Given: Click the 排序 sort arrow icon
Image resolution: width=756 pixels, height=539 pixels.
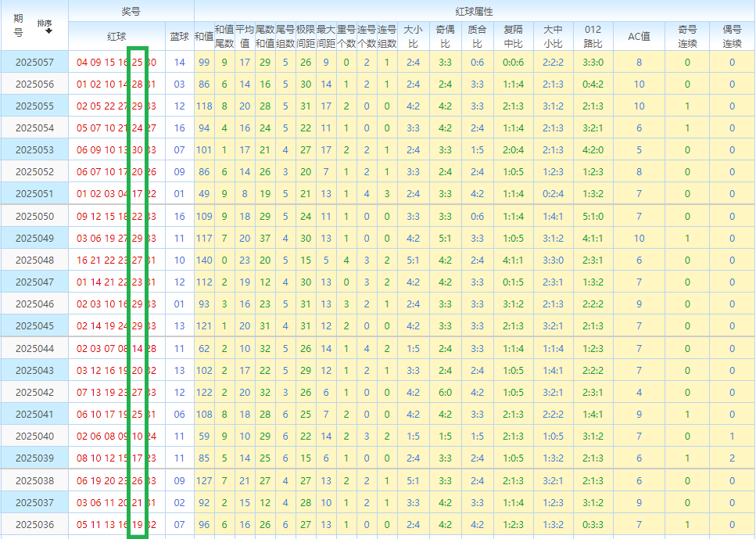Looking at the screenshot, I should coord(48,31).
